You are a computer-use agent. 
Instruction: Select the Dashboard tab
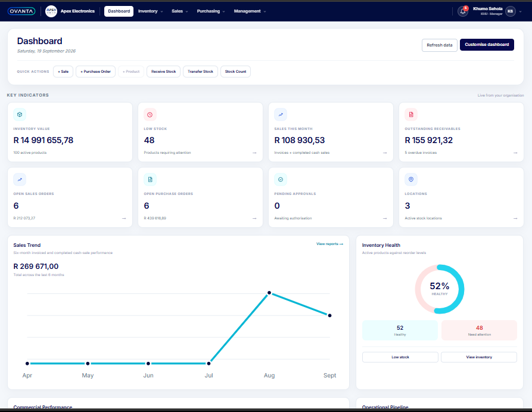click(x=119, y=11)
